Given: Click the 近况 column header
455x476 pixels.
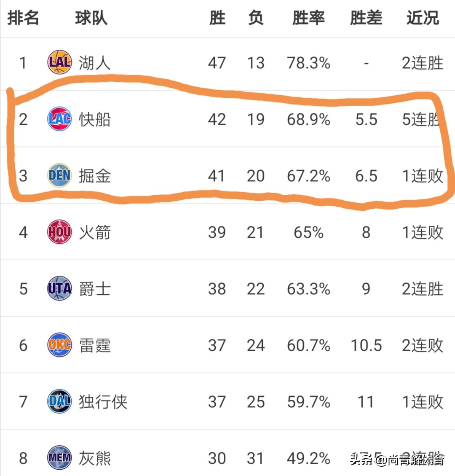Looking at the screenshot, I should pyautogui.click(x=423, y=18).
